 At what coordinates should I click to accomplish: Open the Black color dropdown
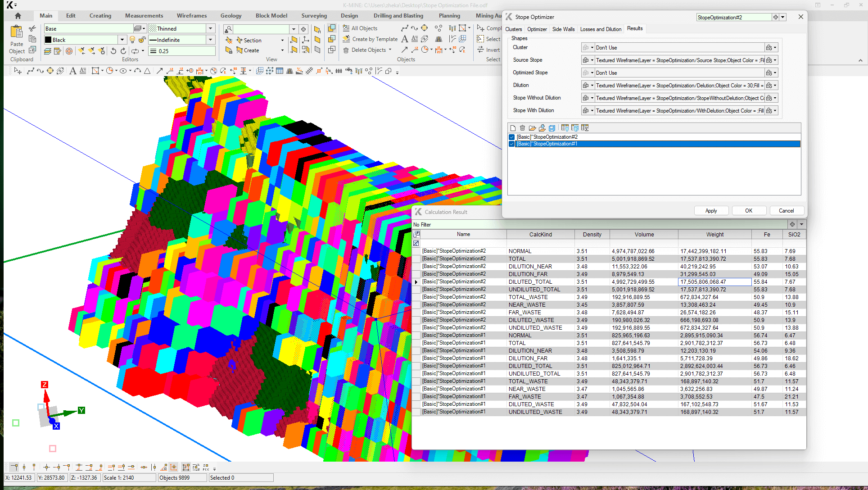coord(122,40)
